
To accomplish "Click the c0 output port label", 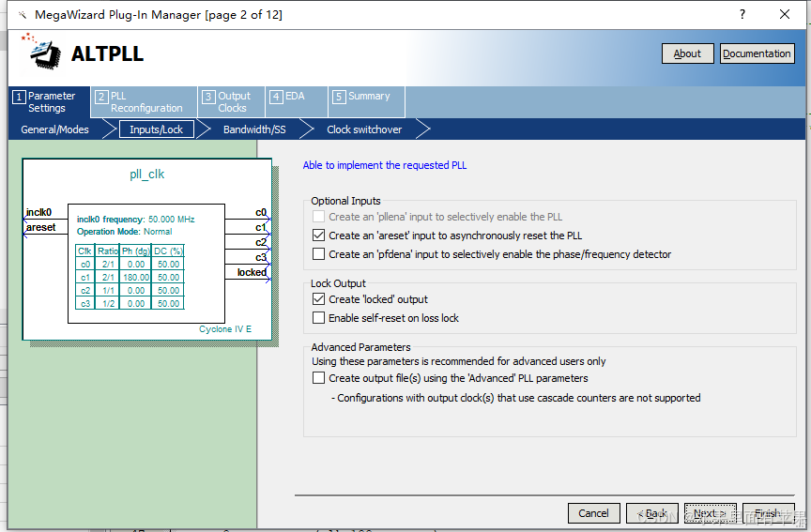I will click(x=261, y=212).
